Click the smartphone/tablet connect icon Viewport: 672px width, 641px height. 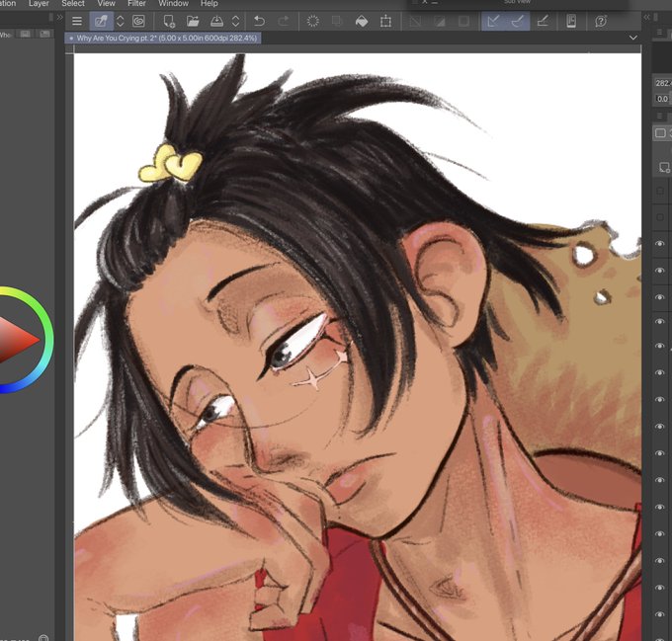(571, 21)
